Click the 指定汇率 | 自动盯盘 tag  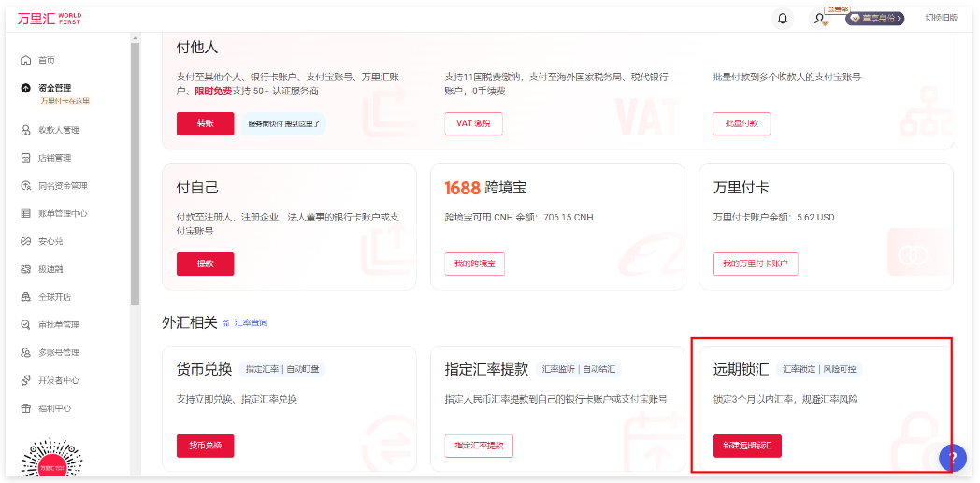282,369
